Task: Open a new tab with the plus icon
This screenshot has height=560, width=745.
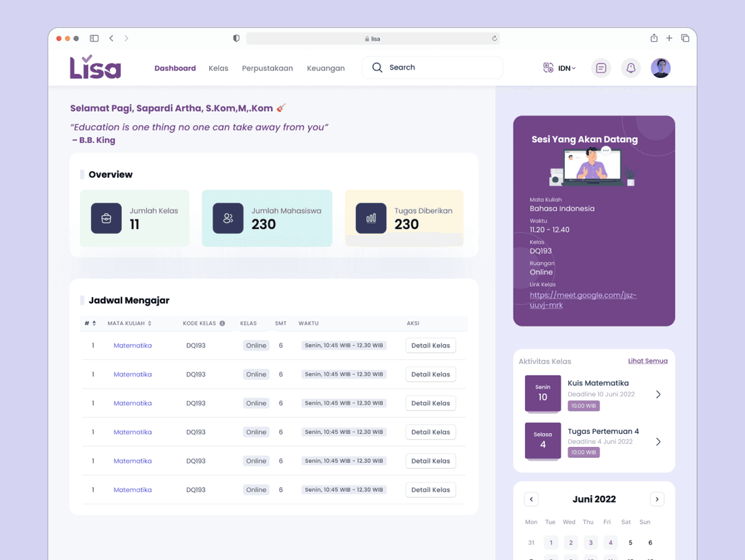Action: pyautogui.click(x=669, y=38)
